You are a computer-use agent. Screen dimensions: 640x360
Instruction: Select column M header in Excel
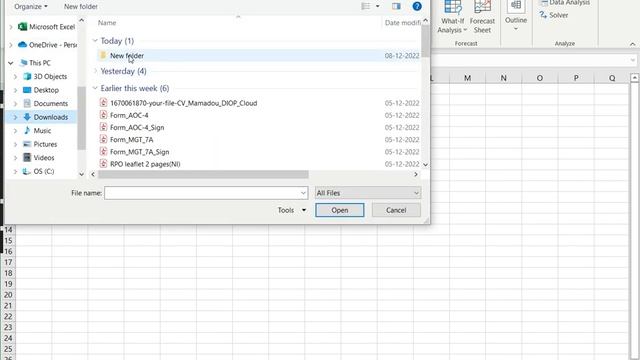467,78
